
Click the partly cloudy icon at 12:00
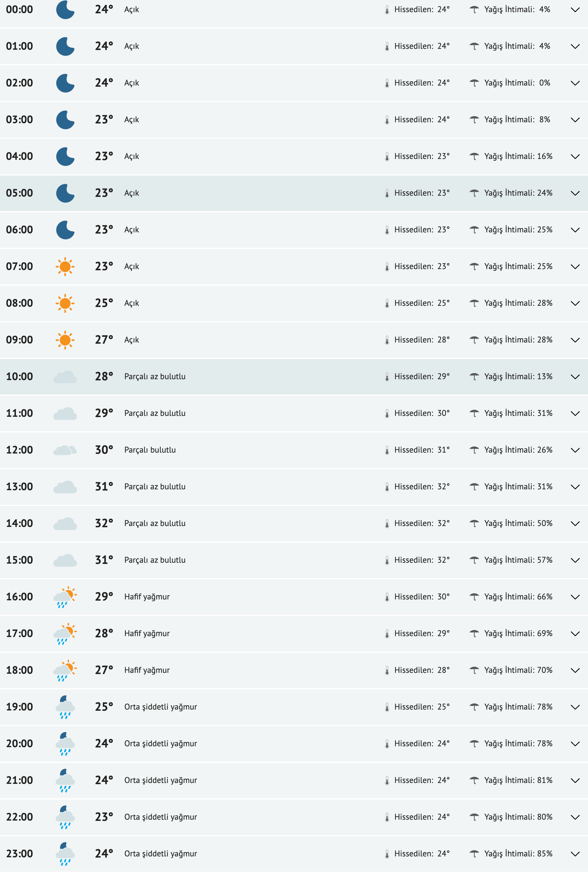[65, 450]
